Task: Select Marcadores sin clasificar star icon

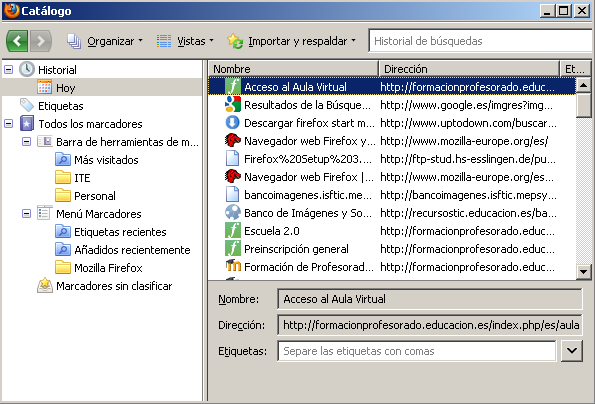Action: tap(45, 285)
